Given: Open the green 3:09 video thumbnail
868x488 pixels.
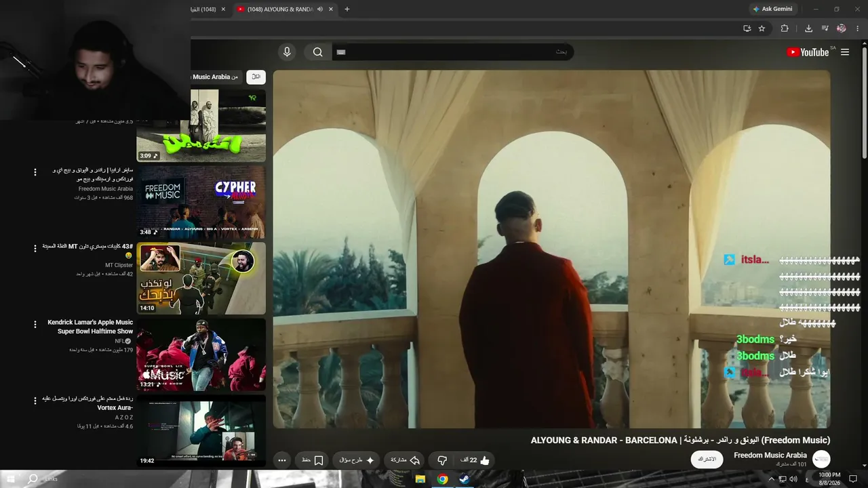Looking at the screenshot, I should click(x=201, y=125).
